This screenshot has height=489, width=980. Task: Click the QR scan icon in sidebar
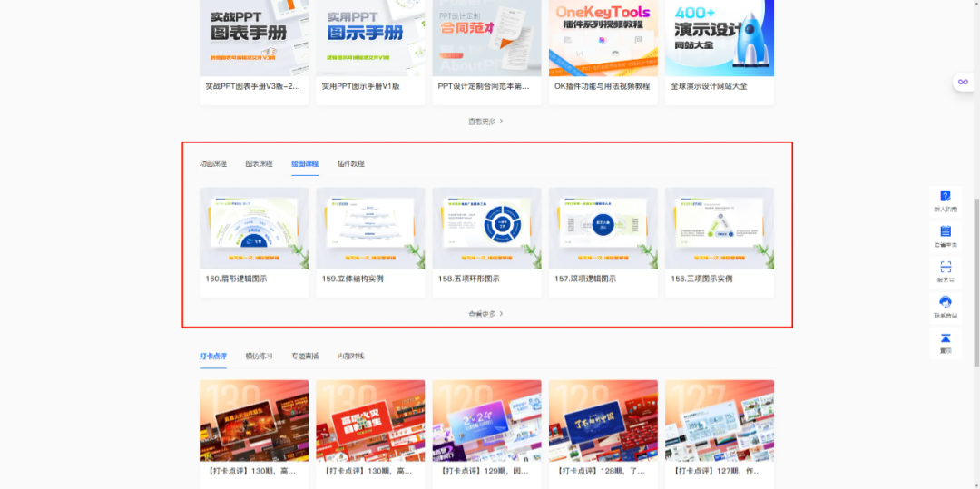click(945, 268)
